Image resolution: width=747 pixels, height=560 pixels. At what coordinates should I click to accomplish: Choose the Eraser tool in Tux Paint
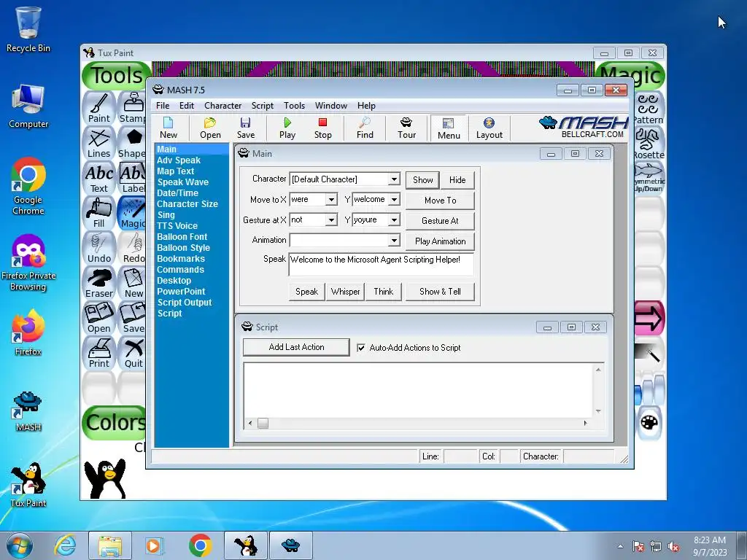[x=98, y=283]
